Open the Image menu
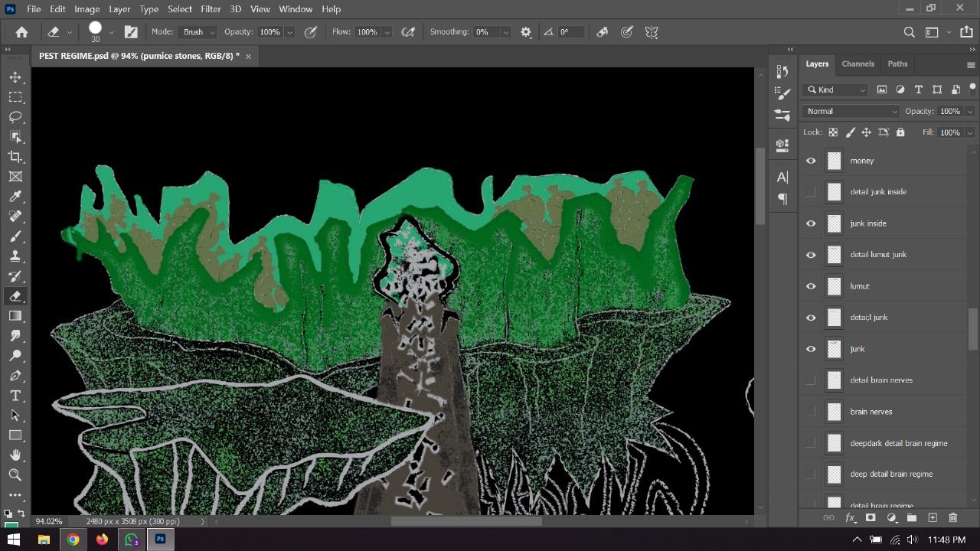The height and width of the screenshot is (551, 980). [87, 9]
